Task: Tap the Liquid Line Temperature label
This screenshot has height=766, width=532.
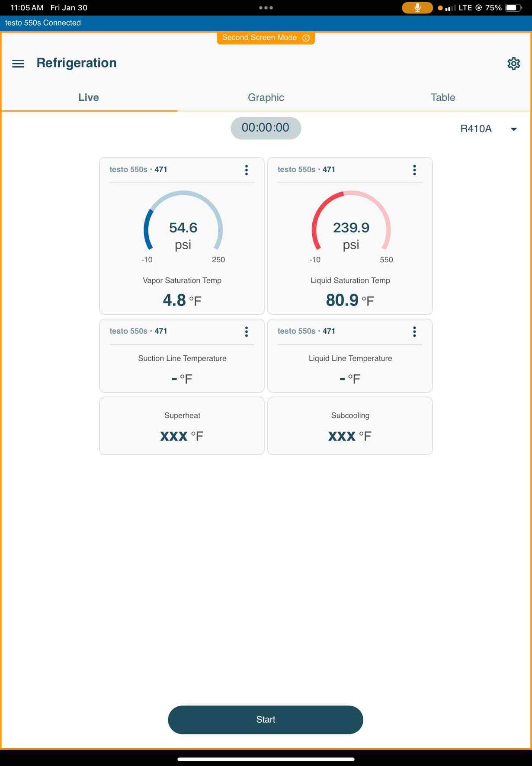Action: tap(350, 358)
